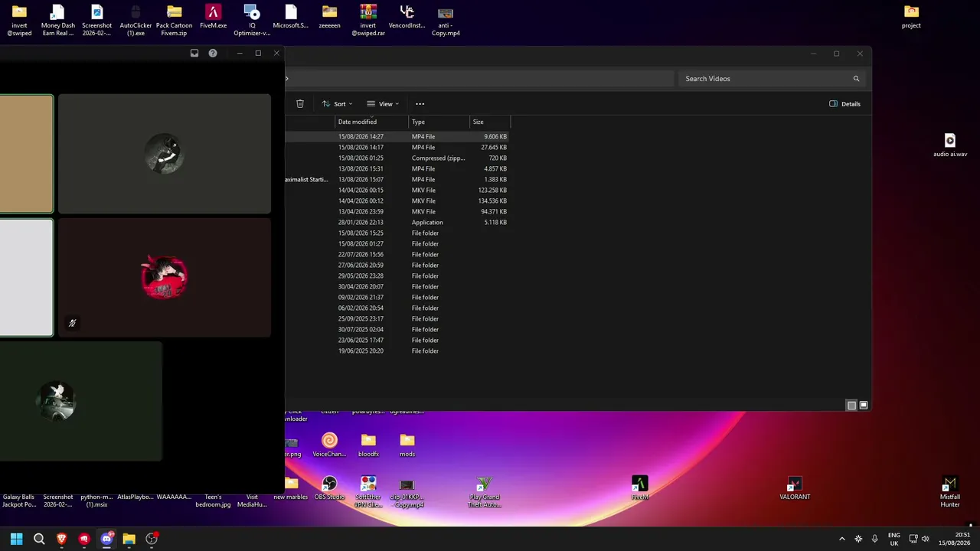Select the anti - Copy.mp4 desktop file

click(x=446, y=21)
